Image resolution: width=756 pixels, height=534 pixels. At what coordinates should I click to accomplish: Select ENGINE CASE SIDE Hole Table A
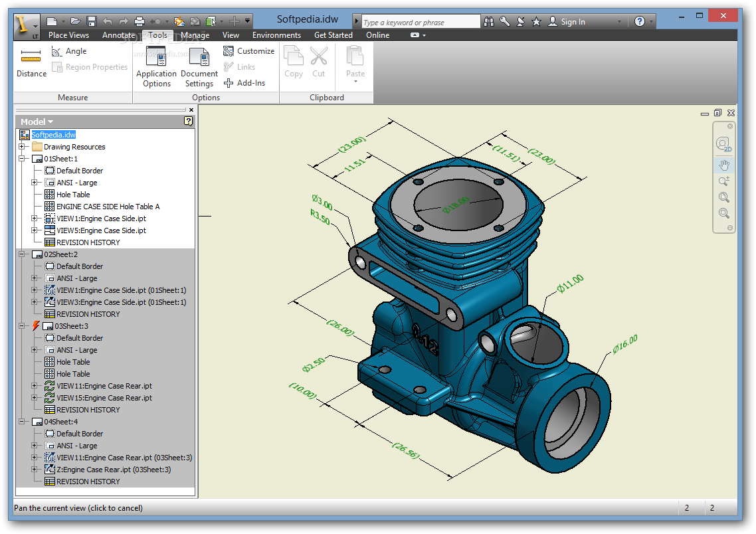tap(108, 207)
